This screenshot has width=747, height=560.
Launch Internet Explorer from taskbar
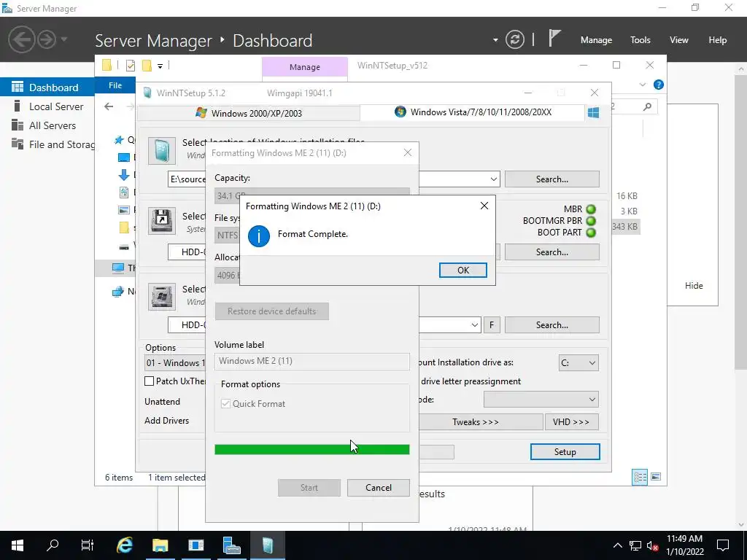click(x=124, y=545)
